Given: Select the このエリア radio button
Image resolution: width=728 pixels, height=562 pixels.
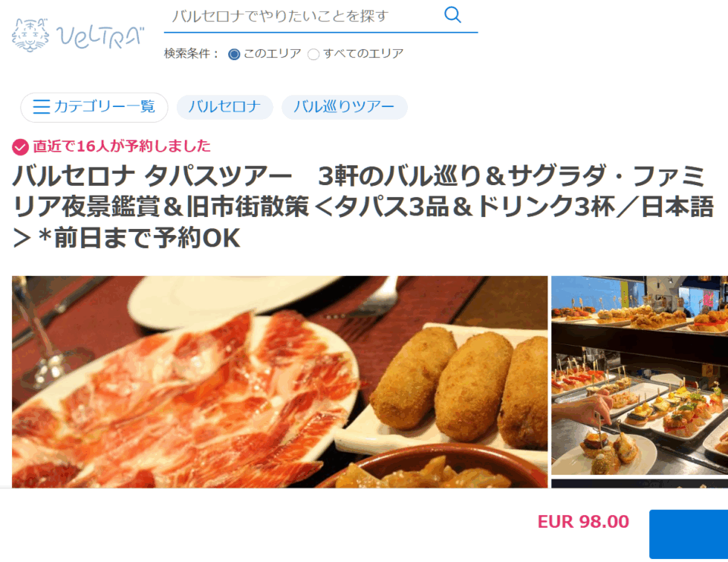Looking at the screenshot, I should 234,55.
